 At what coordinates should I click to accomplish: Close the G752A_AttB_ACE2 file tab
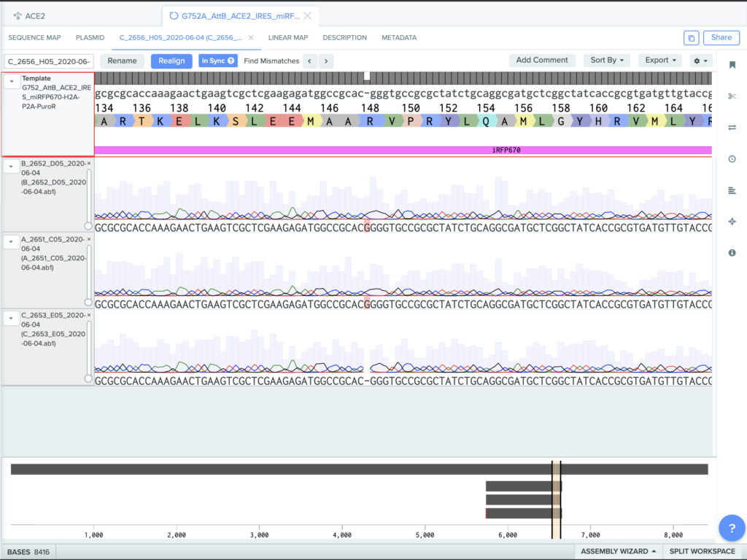click(308, 16)
